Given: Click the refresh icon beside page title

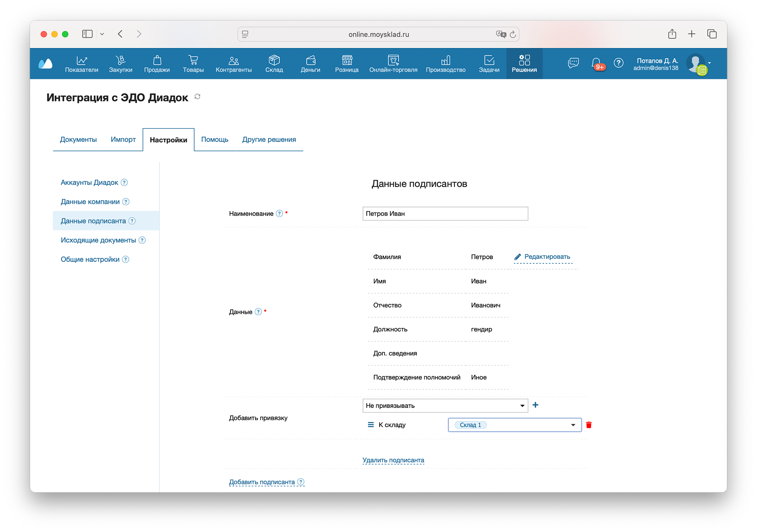Looking at the screenshot, I should (x=197, y=97).
